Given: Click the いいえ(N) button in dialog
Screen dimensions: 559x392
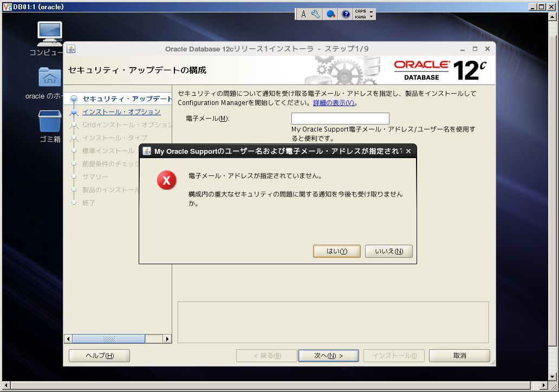Looking at the screenshot, I should (x=388, y=251).
